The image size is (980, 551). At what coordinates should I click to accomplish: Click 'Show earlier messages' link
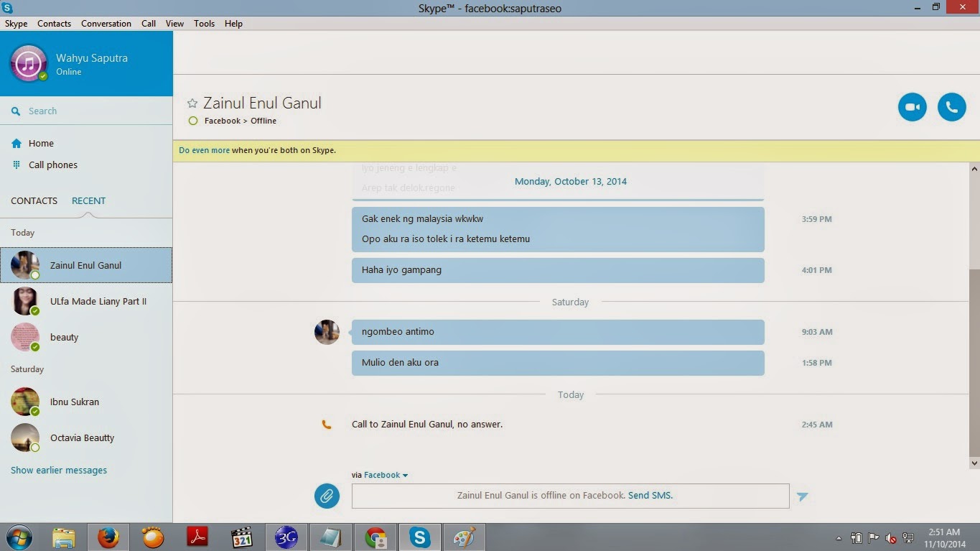[59, 471]
